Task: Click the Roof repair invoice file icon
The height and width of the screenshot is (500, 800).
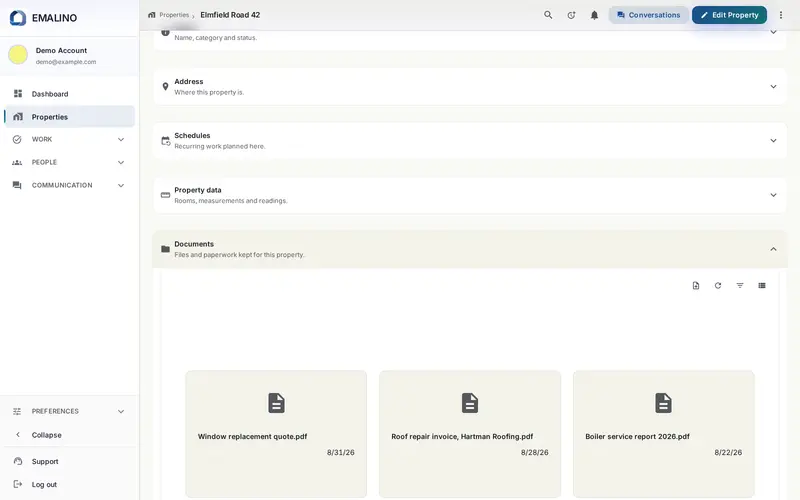Action: click(470, 403)
